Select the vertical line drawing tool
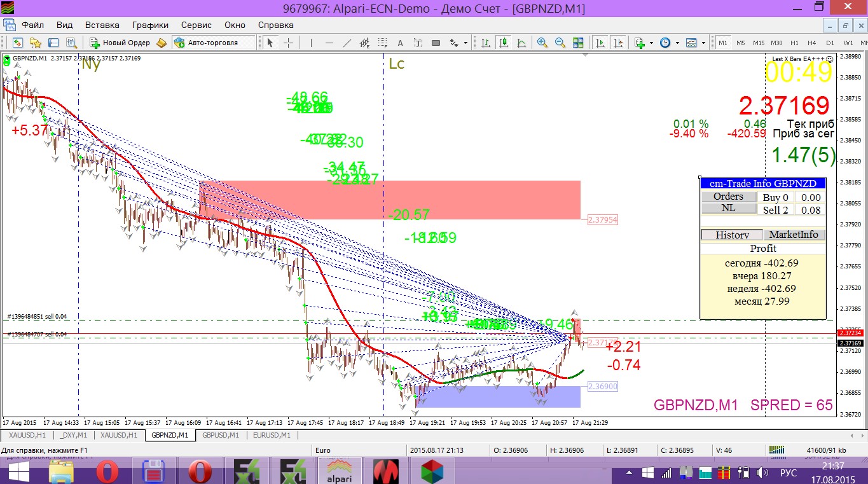 coord(311,43)
